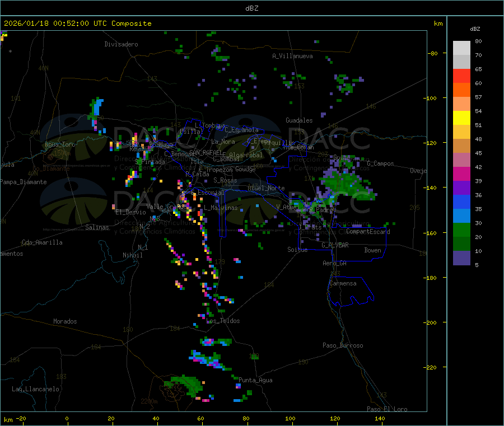
Task: Click the L_Malvinas label
Action: coord(221,208)
